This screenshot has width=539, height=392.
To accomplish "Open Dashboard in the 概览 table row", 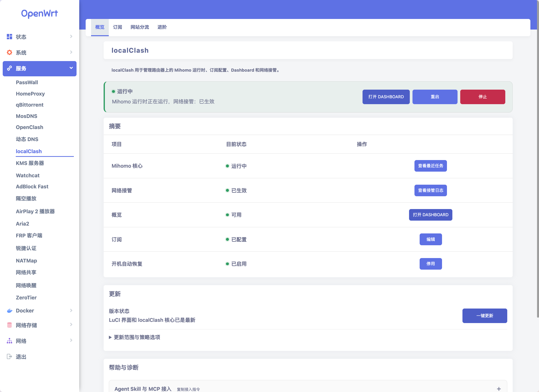I will (430, 215).
